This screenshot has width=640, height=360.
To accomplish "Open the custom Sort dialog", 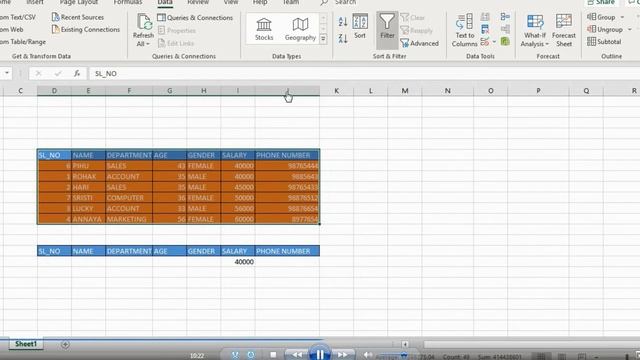I will [x=360, y=26].
